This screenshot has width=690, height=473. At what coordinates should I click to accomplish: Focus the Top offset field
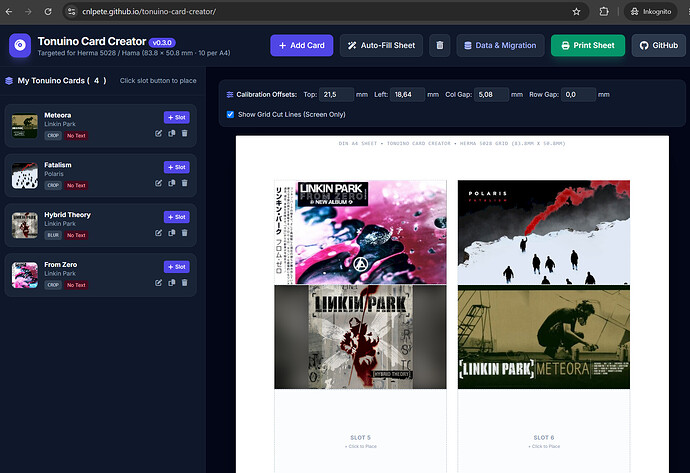coord(336,95)
